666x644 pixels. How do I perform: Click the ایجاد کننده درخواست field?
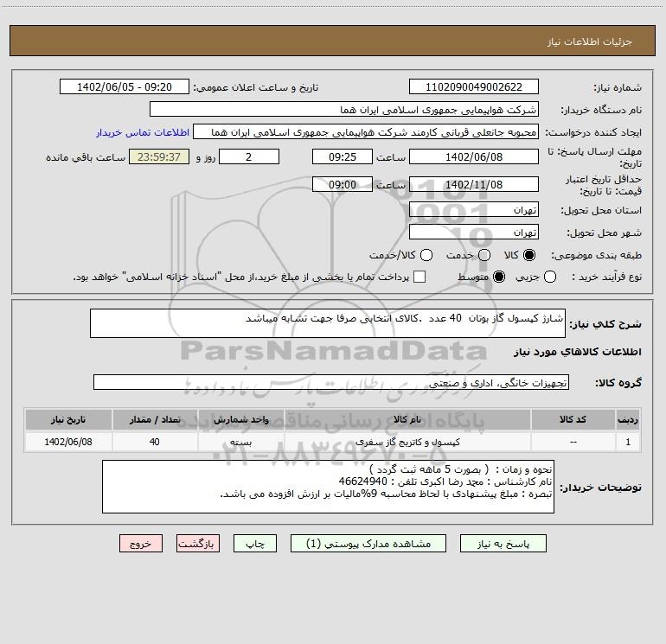click(366, 132)
